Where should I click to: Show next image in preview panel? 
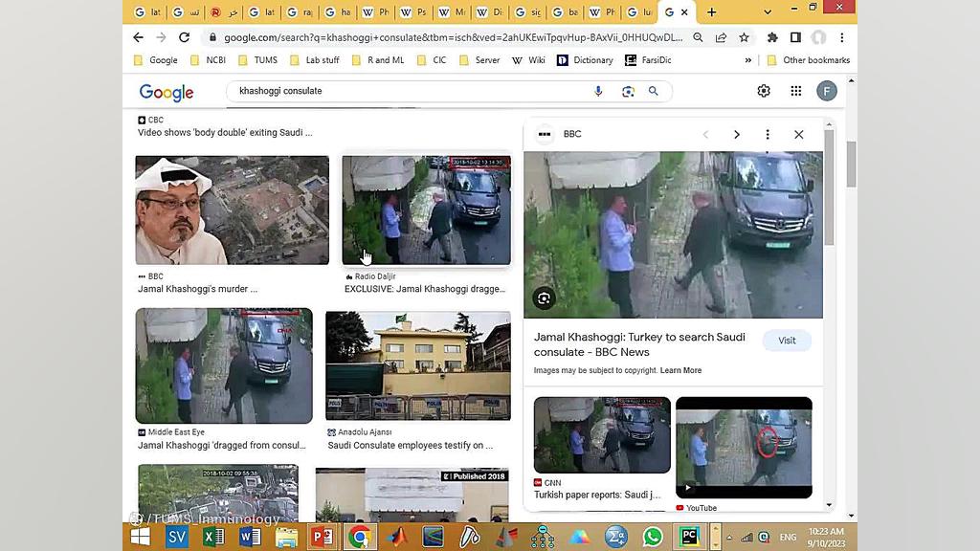(736, 135)
